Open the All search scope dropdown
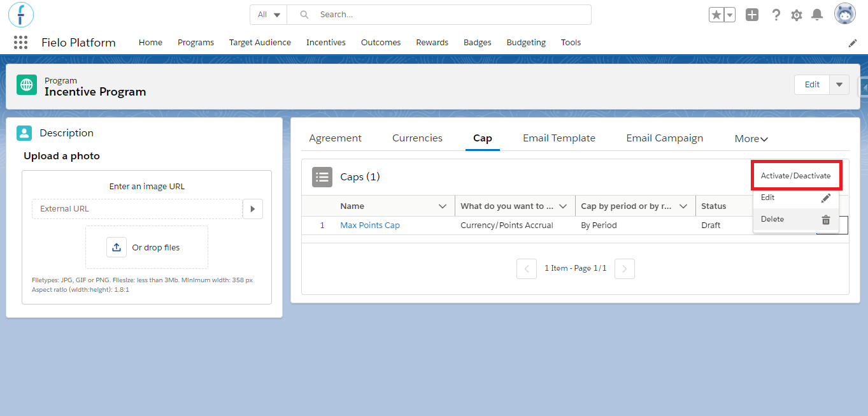The width and height of the screenshot is (868, 416). pos(269,15)
